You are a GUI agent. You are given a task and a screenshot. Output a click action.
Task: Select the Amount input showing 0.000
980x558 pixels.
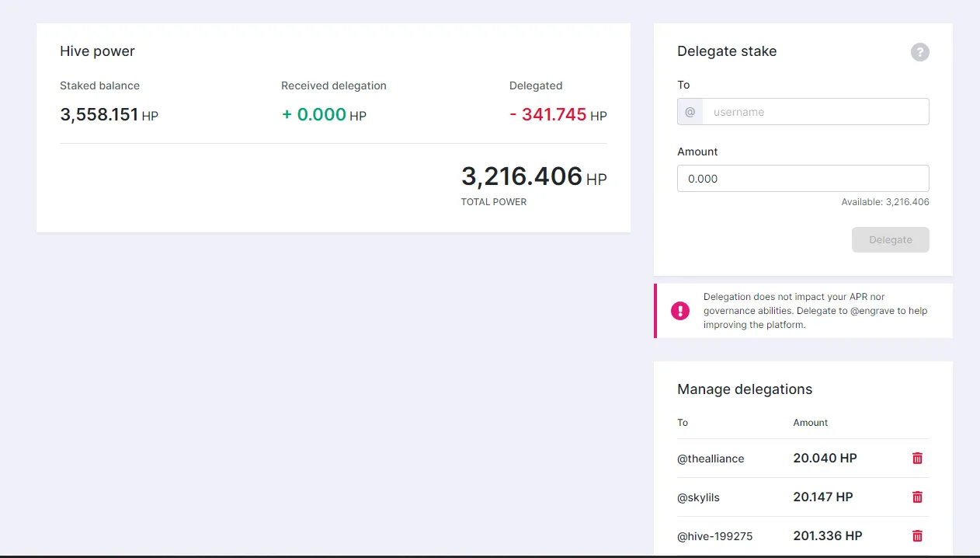pyautogui.click(x=803, y=179)
